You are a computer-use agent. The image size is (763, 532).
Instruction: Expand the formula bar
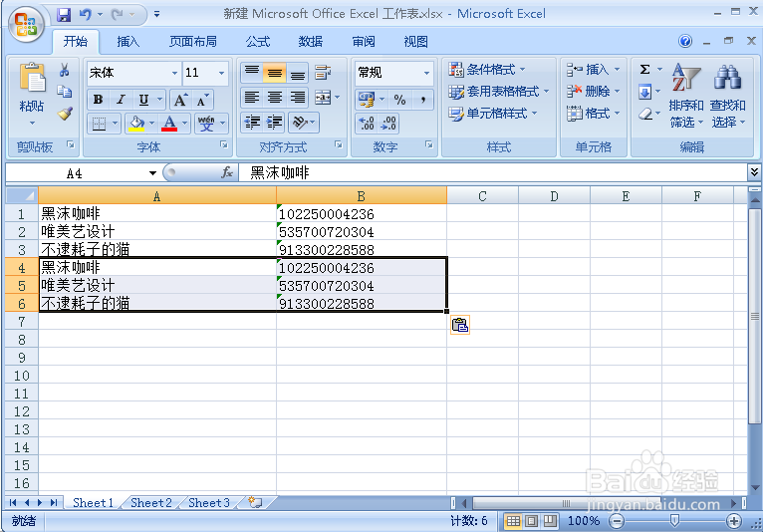(754, 171)
